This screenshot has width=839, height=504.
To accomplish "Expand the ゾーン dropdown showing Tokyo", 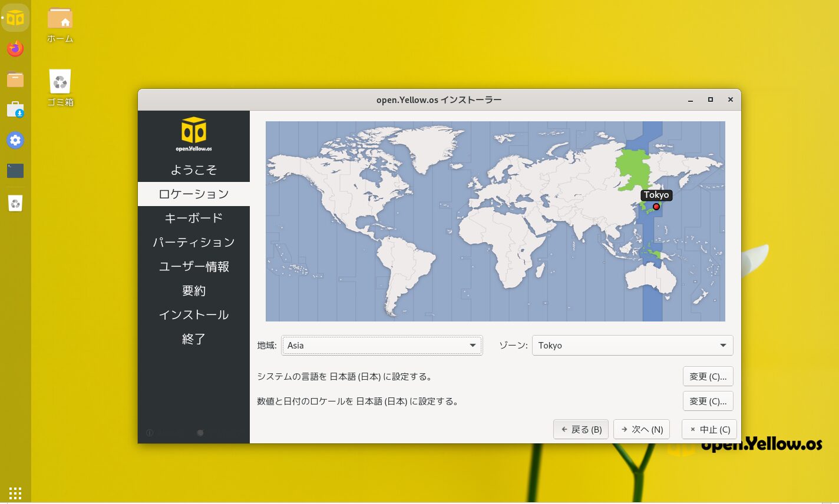I will click(632, 346).
